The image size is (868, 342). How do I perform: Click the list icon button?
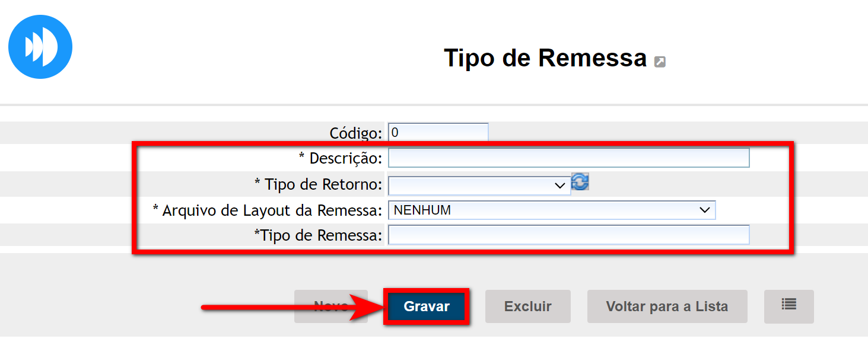788,305
